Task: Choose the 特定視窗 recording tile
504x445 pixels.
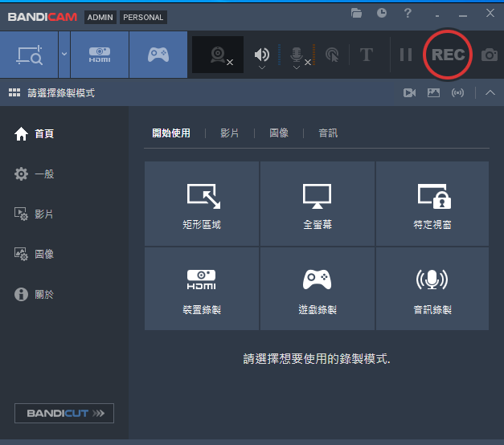Action: [432, 204]
